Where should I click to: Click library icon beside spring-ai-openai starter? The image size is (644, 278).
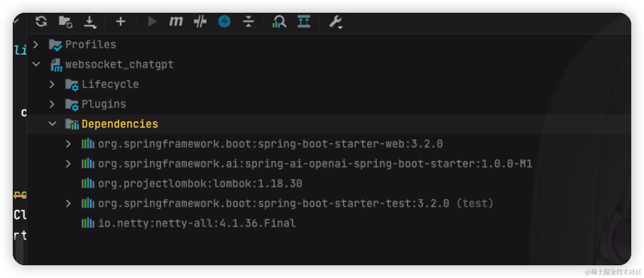coord(88,163)
